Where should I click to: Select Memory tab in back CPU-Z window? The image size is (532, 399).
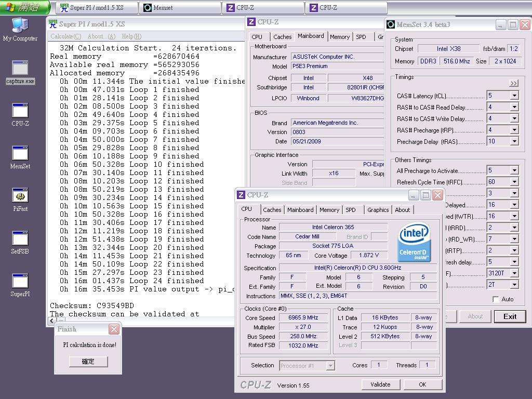[x=340, y=37]
